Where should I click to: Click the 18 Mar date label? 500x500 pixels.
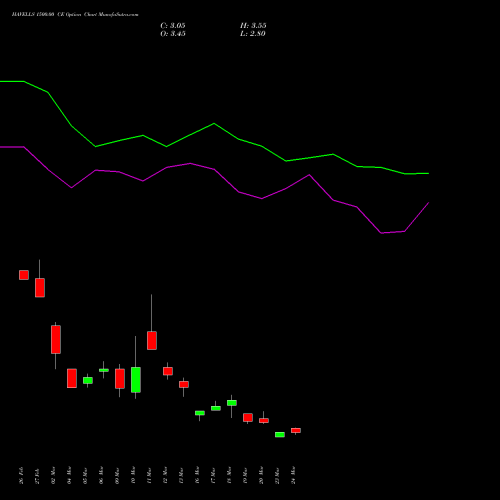230,475
